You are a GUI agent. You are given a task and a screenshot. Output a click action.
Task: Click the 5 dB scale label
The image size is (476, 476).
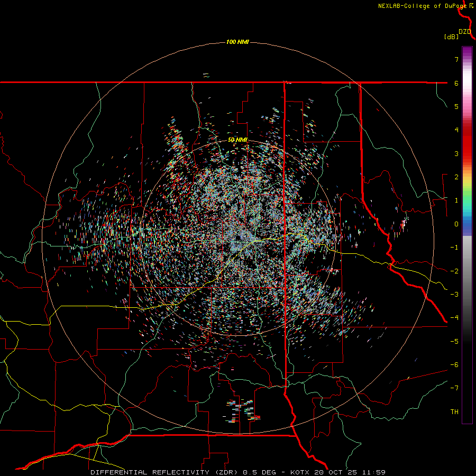(x=456, y=106)
